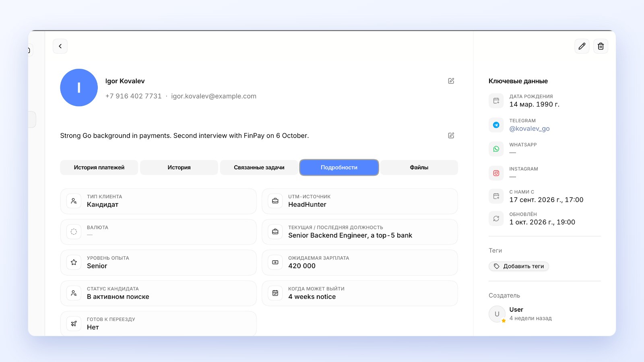Click the phone number +7 916 402 7731
Image resolution: width=644 pixels, height=362 pixels.
coord(133,96)
